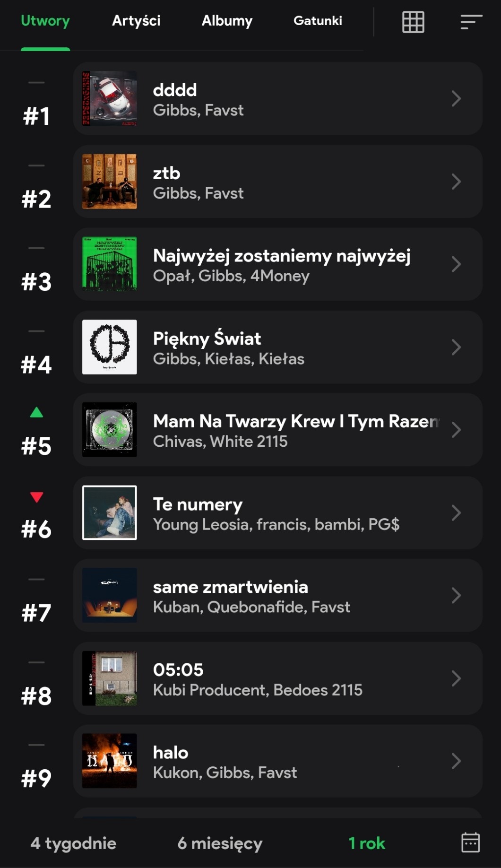Tap the green Najwyżej zostaniemy najwyżej cover
The height and width of the screenshot is (868, 501).
tap(110, 264)
